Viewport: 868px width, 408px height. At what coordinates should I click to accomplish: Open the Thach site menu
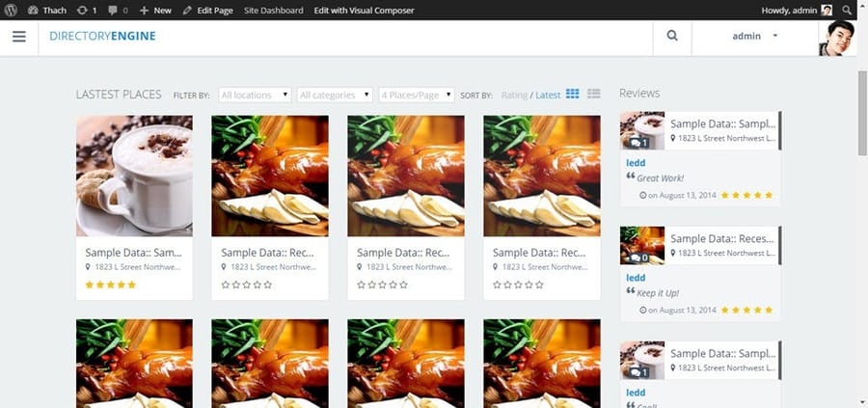(x=47, y=10)
